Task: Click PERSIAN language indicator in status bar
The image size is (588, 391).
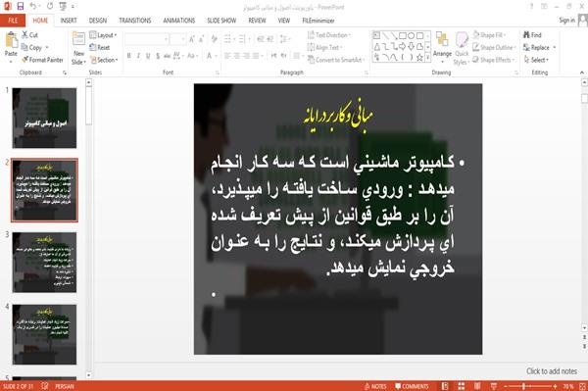Action: (x=65, y=386)
